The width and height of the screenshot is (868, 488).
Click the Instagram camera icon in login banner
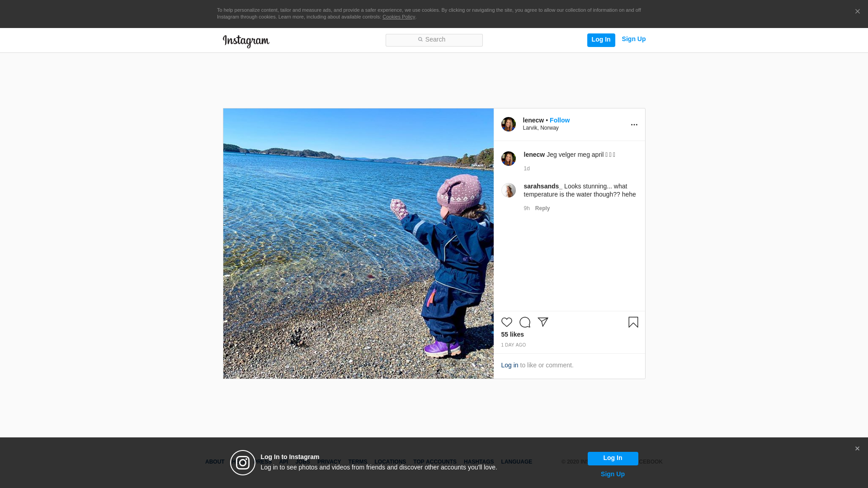point(243,463)
